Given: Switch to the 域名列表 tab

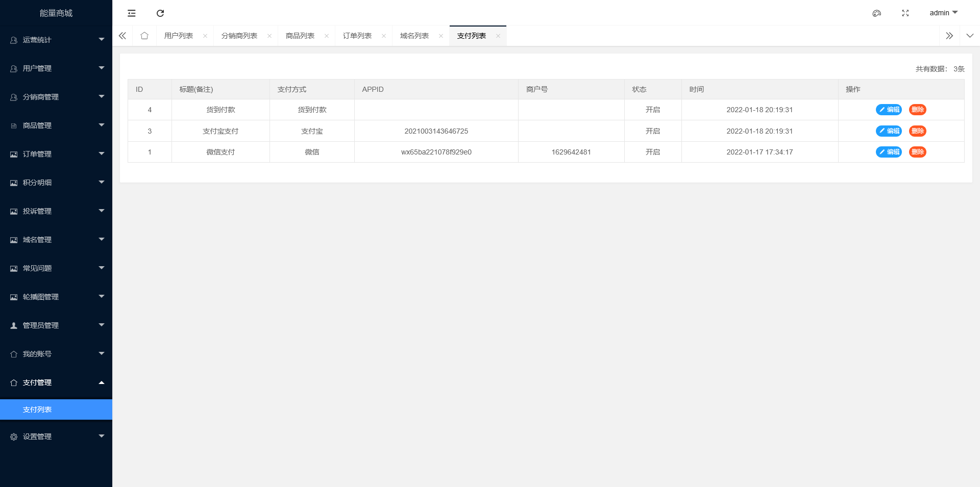Looking at the screenshot, I should pyautogui.click(x=414, y=36).
